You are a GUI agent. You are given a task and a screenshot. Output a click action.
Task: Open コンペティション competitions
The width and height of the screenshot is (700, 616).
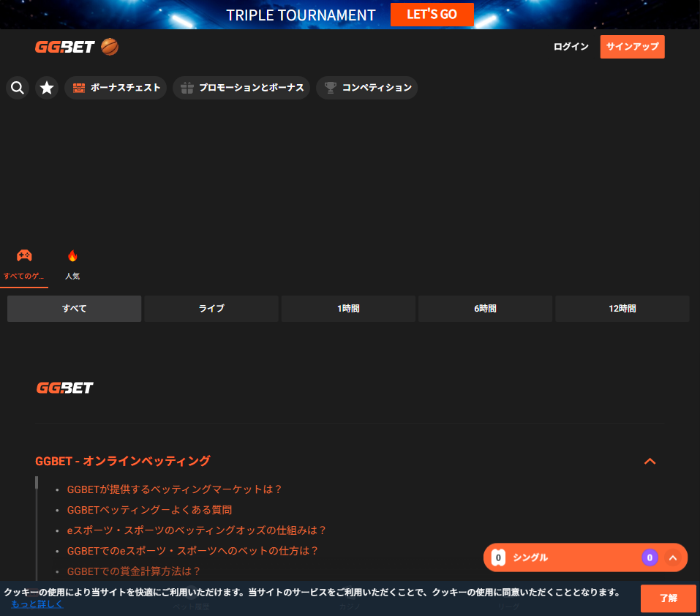[x=367, y=88]
